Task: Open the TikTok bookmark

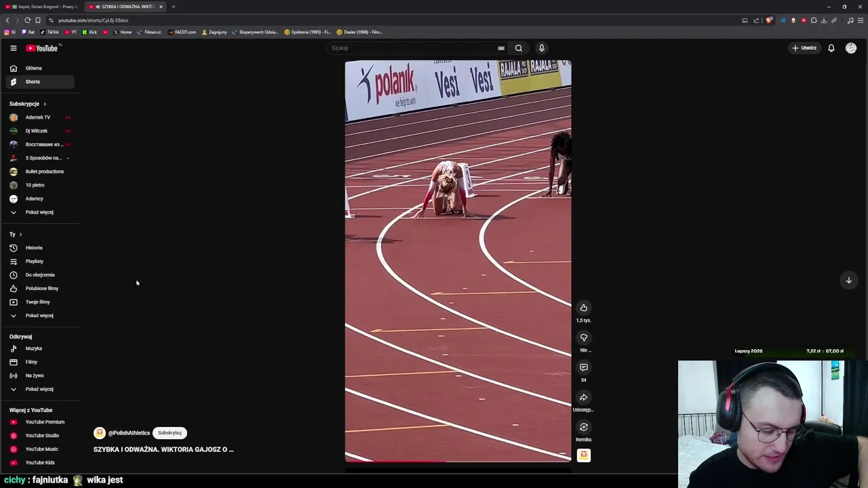Action: pos(50,32)
